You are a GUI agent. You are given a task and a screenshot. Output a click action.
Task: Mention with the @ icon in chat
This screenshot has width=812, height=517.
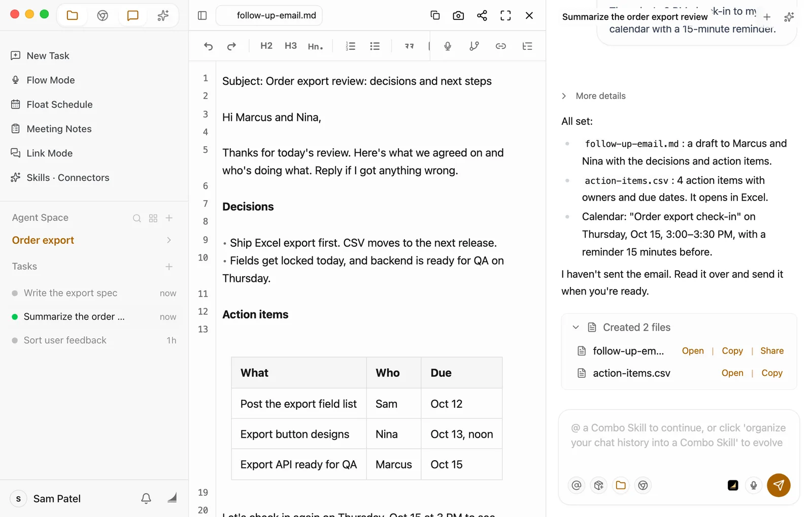(x=577, y=486)
